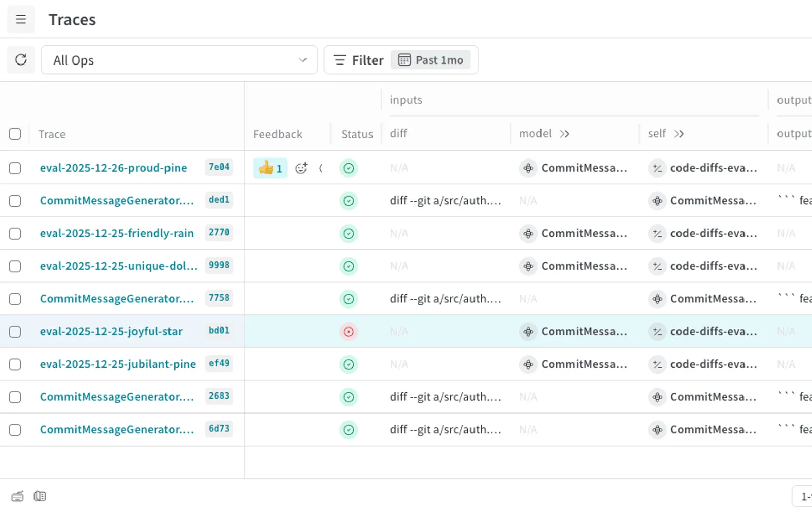812x508 pixels.
Task: Click the code-diffs-eva... icon on joyful-star row
Action: [657, 332]
